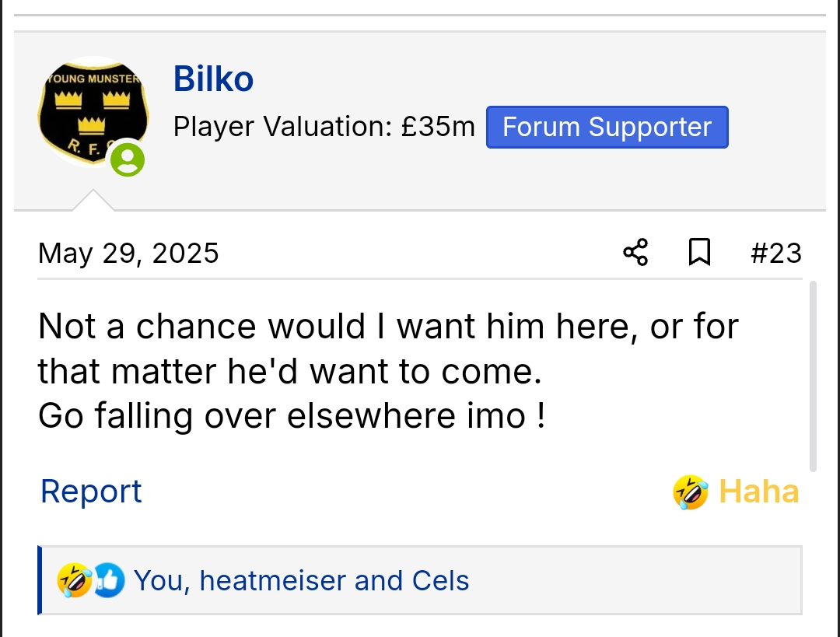Click the arrow pointer below avatar
The image size is (840, 637).
pyautogui.click(x=93, y=201)
